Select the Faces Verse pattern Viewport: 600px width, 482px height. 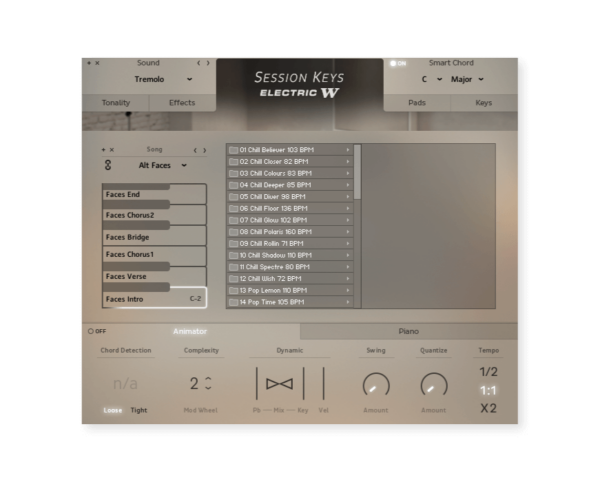pyautogui.click(x=154, y=277)
